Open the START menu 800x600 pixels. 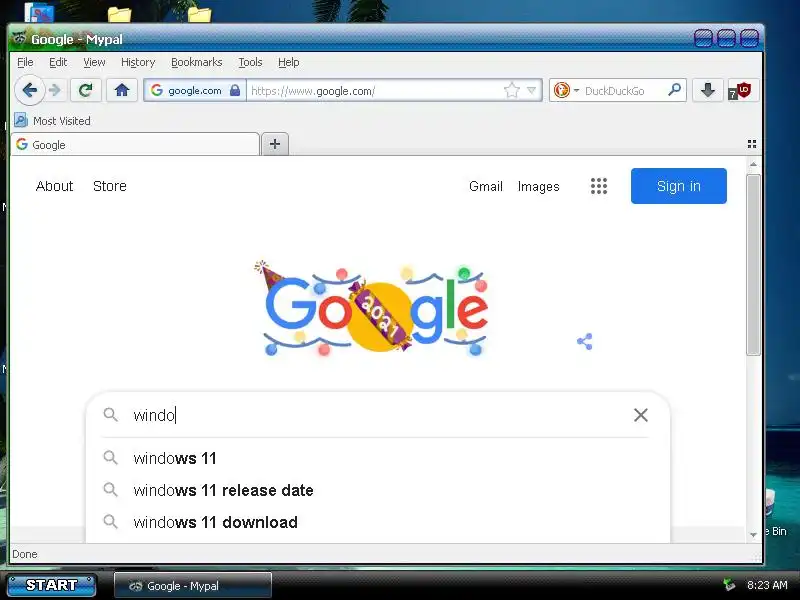52,585
